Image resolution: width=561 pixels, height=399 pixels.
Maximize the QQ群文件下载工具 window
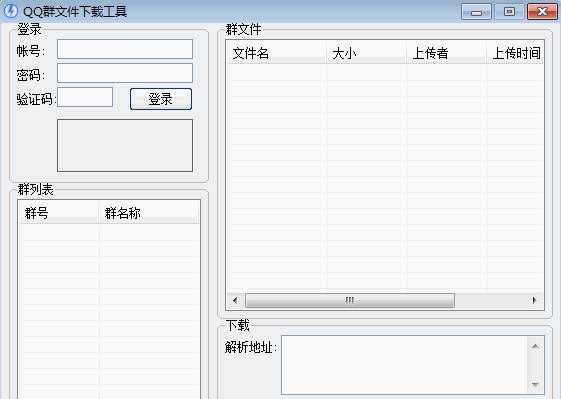(509, 12)
